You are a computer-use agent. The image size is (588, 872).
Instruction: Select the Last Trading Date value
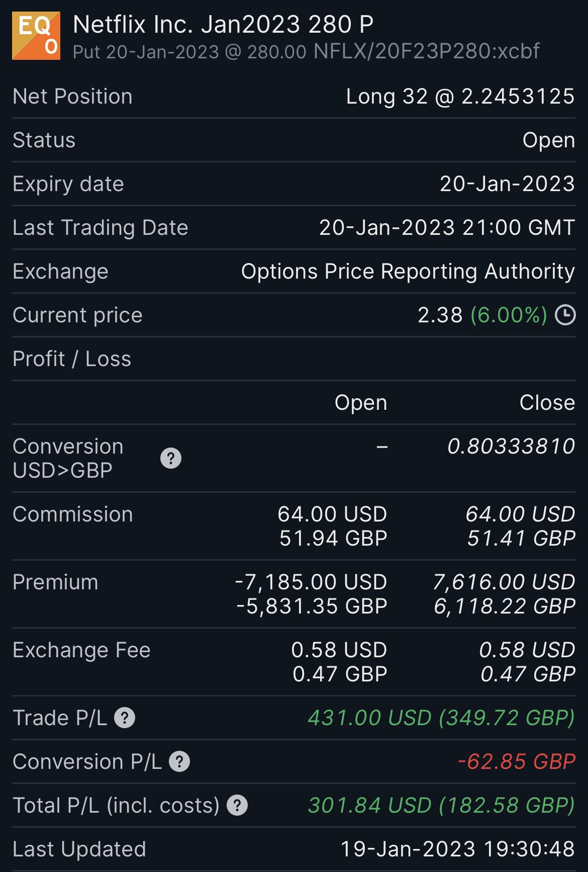[x=447, y=228]
